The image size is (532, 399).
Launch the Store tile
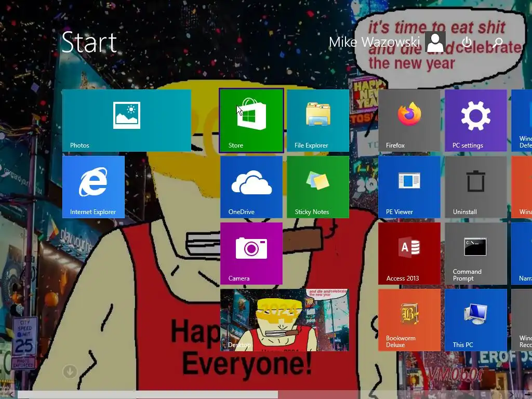[x=251, y=121]
